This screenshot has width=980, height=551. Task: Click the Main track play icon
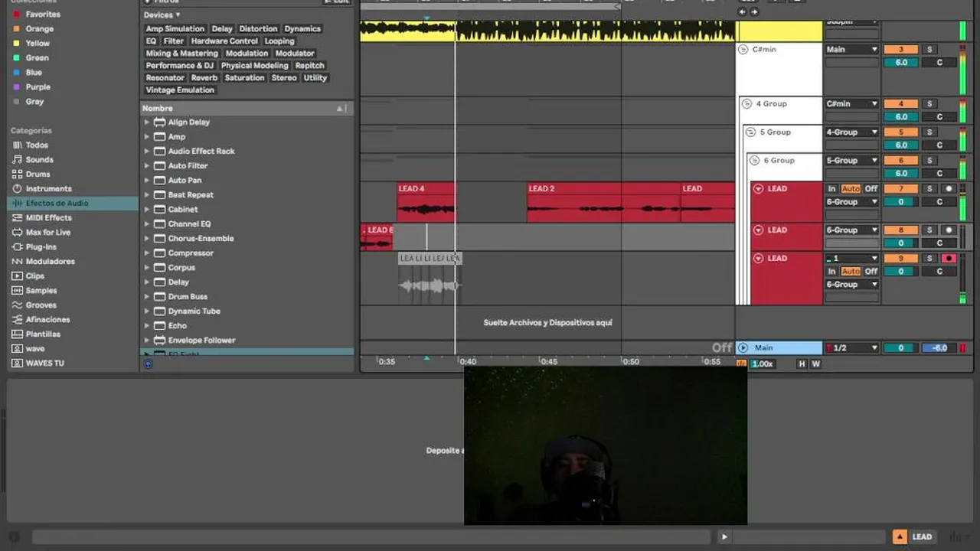743,348
